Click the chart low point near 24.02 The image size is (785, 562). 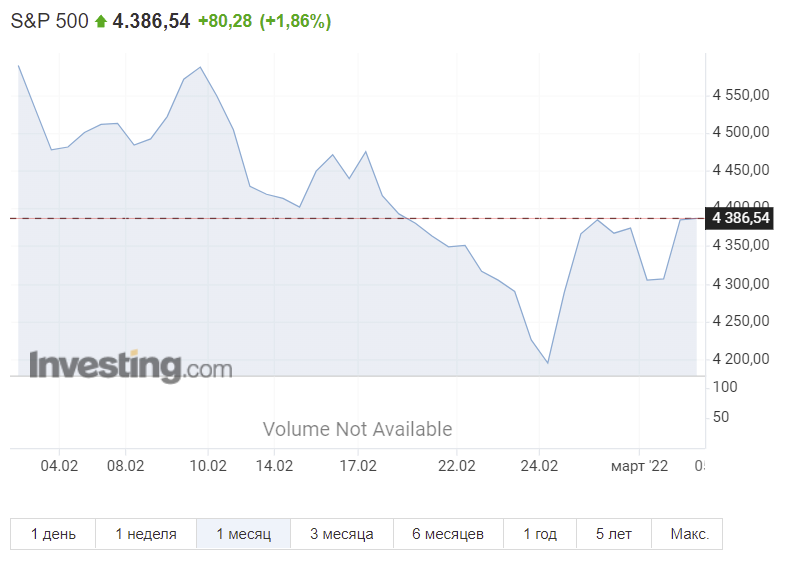(x=548, y=362)
